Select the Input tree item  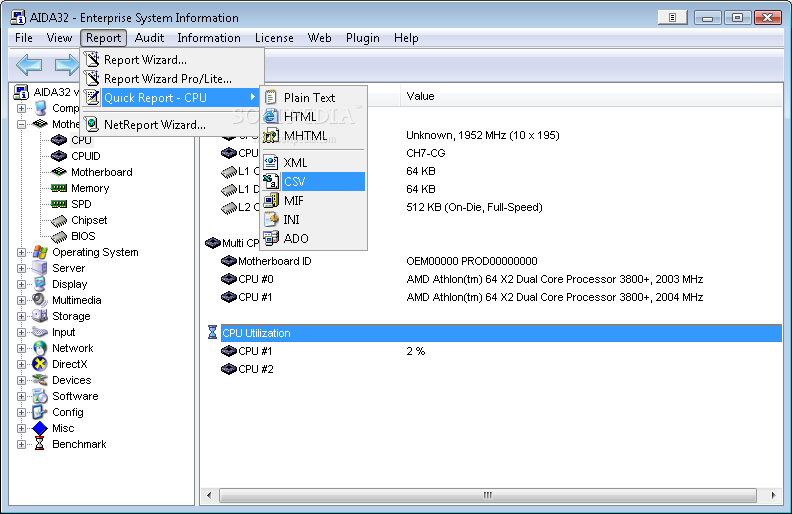64,332
